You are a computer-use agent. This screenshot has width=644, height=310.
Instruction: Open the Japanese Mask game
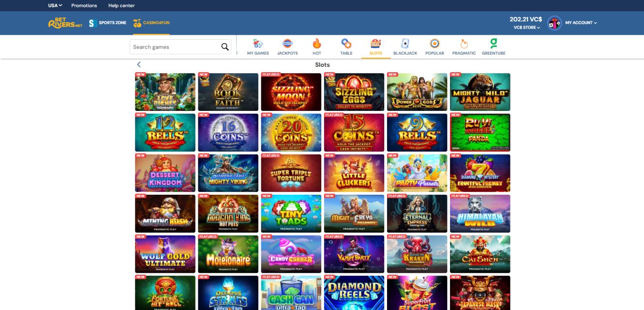point(480,293)
